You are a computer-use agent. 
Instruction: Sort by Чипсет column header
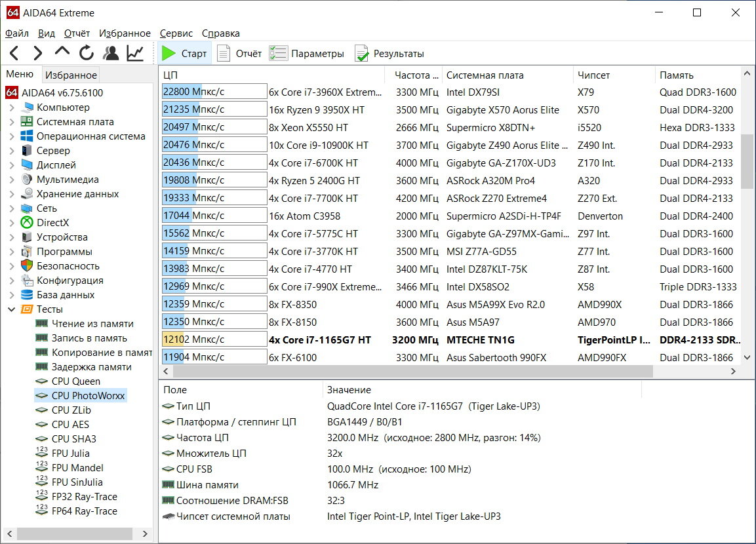coord(614,75)
